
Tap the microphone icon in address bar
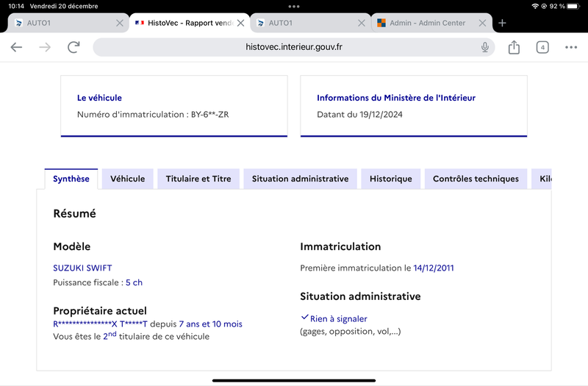coord(485,47)
